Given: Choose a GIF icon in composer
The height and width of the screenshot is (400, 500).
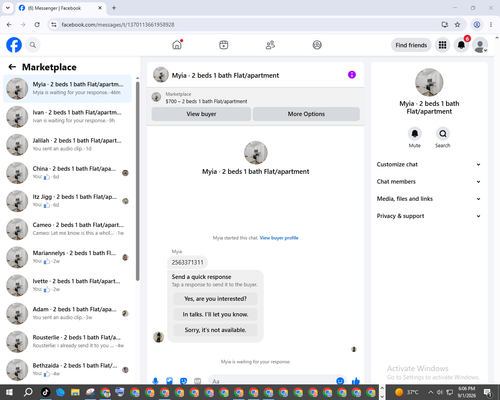Looking at the screenshot, I should (198, 381).
